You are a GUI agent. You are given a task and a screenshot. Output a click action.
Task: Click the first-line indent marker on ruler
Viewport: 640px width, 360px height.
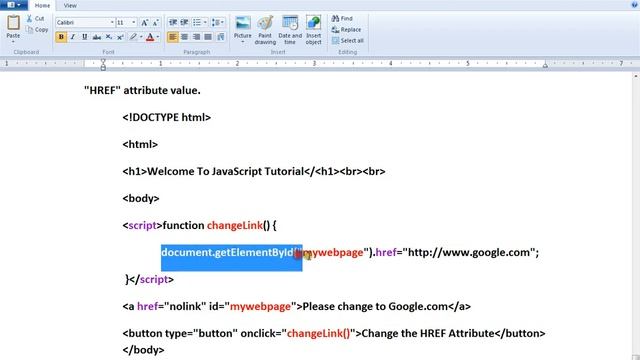click(103, 61)
